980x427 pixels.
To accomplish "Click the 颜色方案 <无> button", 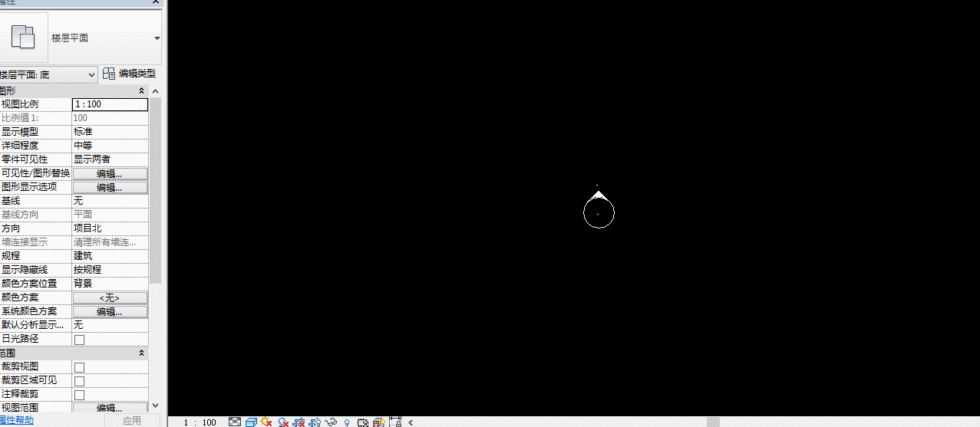I will click(110, 297).
